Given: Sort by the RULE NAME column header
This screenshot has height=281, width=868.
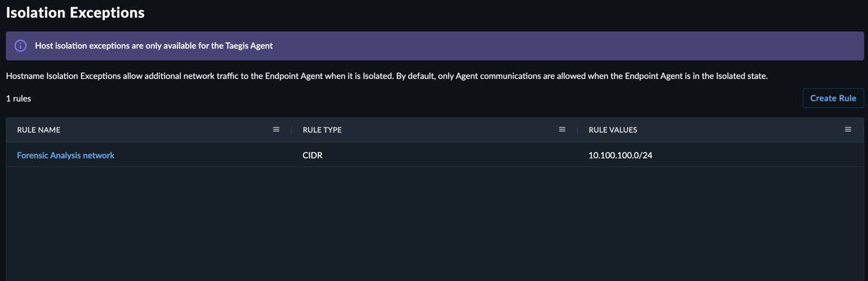Looking at the screenshot, I should 39,130.
